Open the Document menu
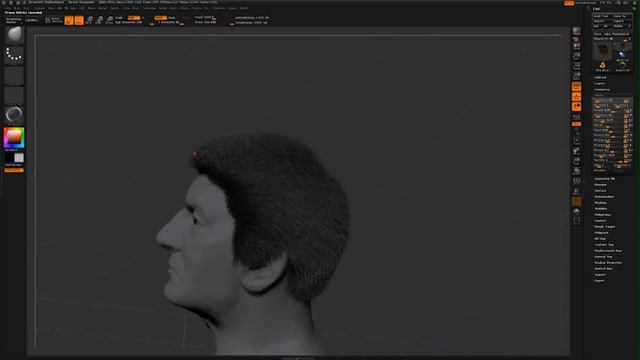Viewport: 640px width, 360px height. (x=39, y=8)
